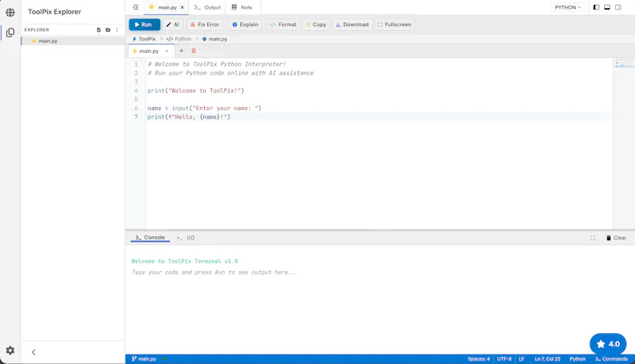Format the code
635x364 pixels.
point(283,25)
